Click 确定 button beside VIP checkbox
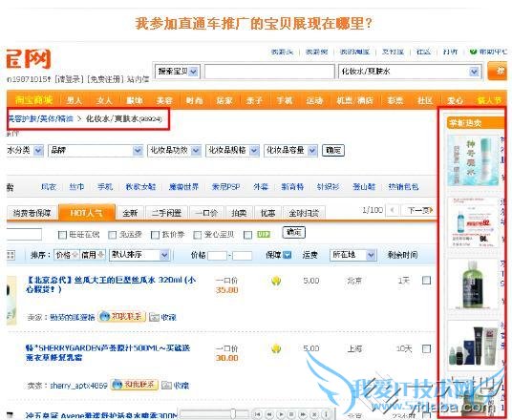 click(293, 232)
